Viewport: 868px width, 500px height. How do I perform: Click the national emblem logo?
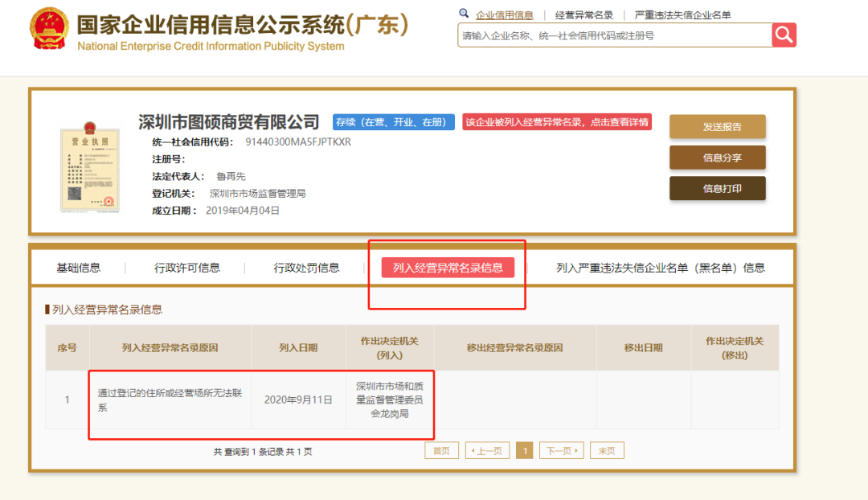tap(49, 29)
